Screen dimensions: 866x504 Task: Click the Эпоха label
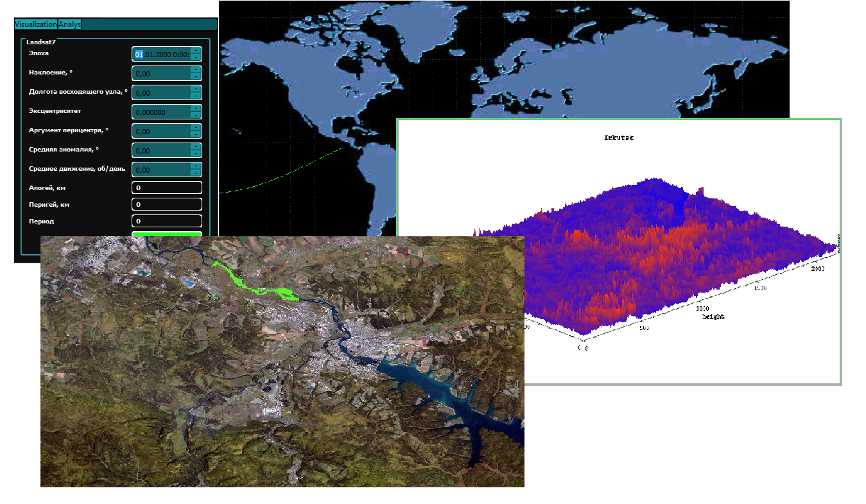(39, 53)
